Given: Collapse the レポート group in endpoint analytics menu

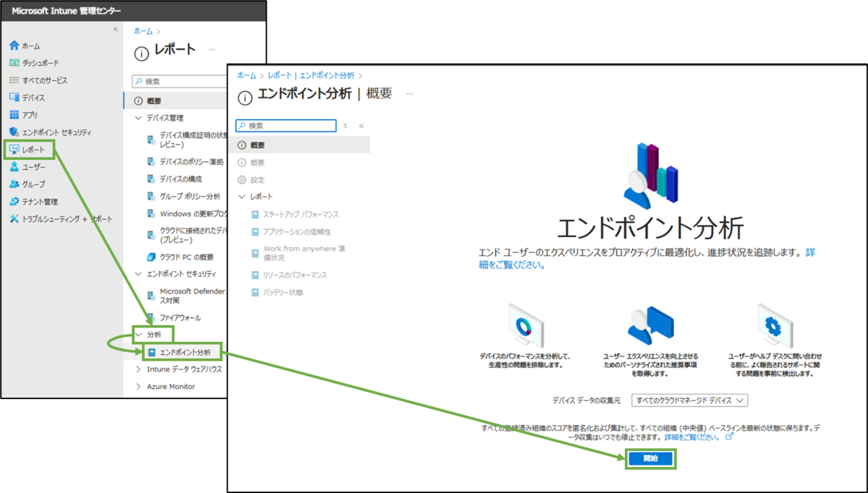Looking at the screenshot, I should point(242,197).
